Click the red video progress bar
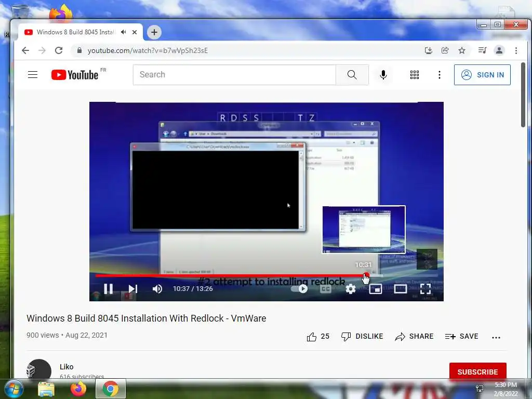 click(231, 275)
